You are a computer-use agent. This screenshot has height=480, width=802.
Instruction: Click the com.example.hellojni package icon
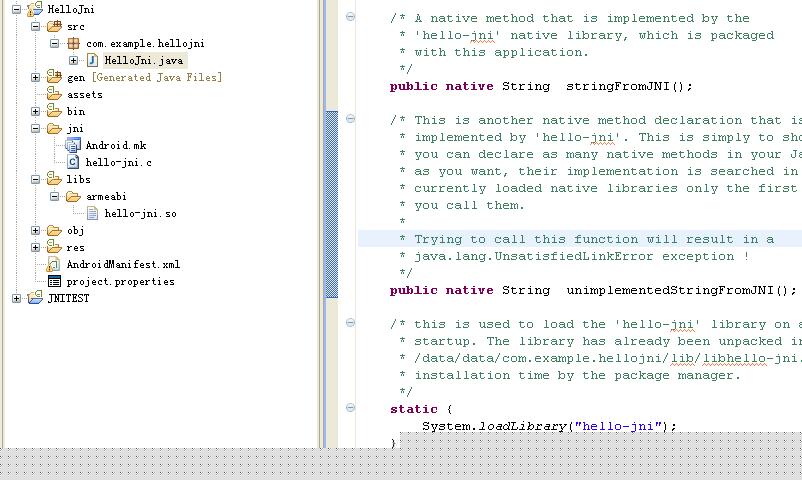74,43
